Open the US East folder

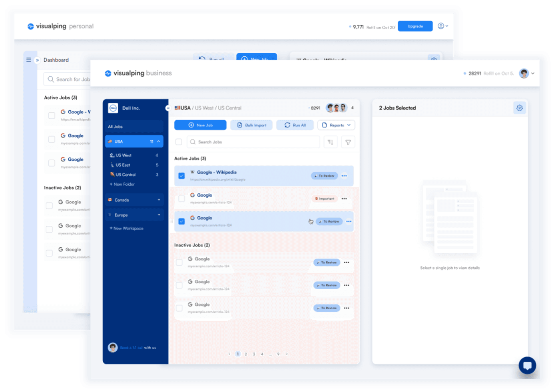[x=123, y=165]
